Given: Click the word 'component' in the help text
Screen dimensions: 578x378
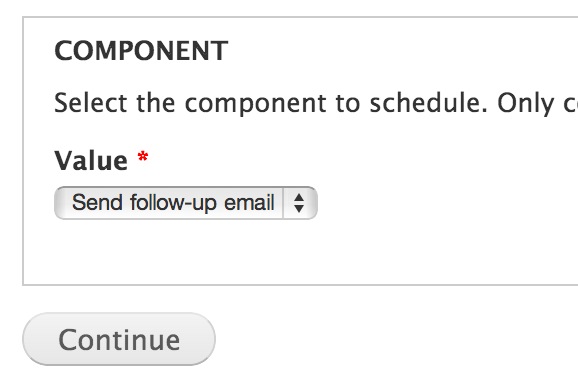Looking at the screenshot, I should tap(255, 104).
